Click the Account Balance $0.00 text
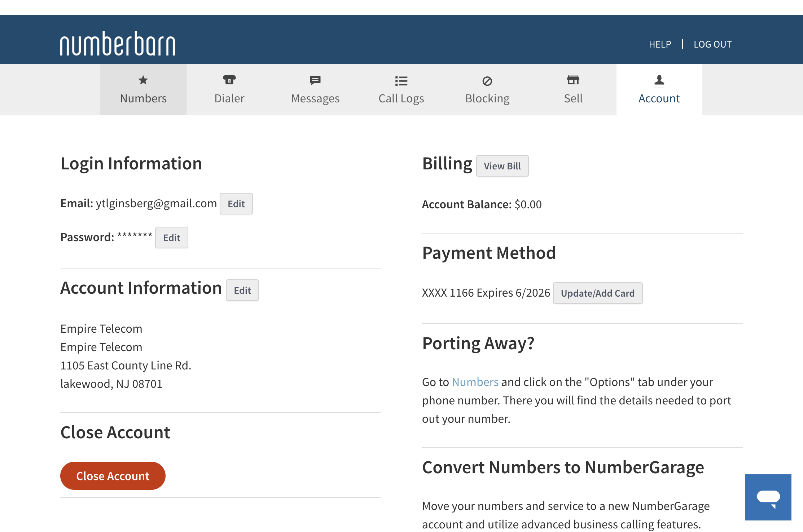This screenshot has height=532, width=803. [x=482, y=204]
